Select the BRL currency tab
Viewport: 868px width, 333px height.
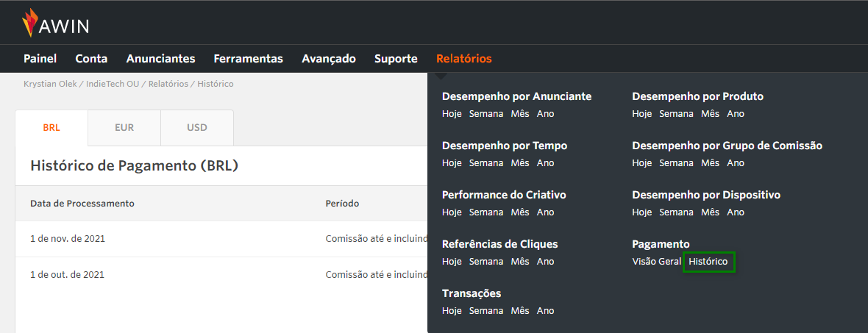click(x=51, y=128)
